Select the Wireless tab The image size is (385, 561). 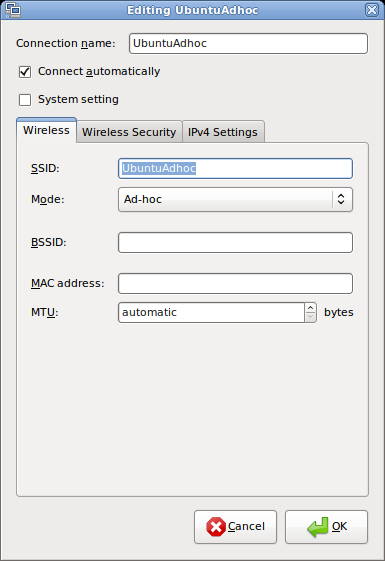[x=46, y=130]
